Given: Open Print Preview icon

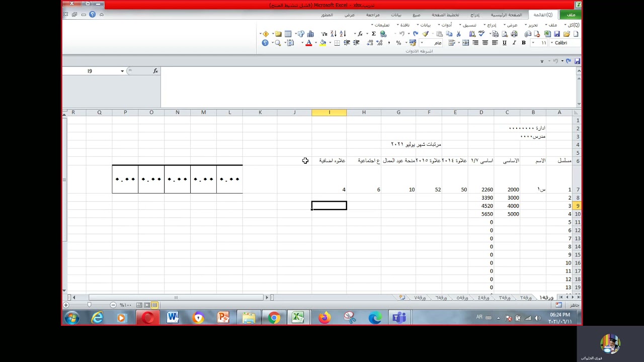Looking at the screenshot, I should pos(505,34).
